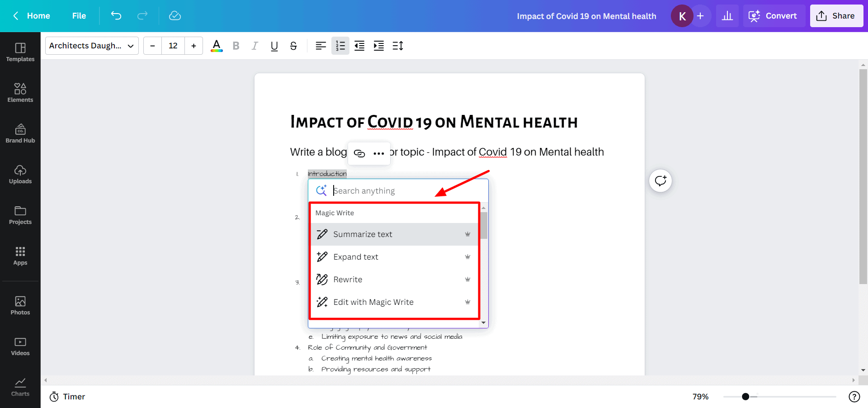Viewport: 868px width, 408px height.
Task: Open Brand Hub from sidebar
Action: coord(20,133)
